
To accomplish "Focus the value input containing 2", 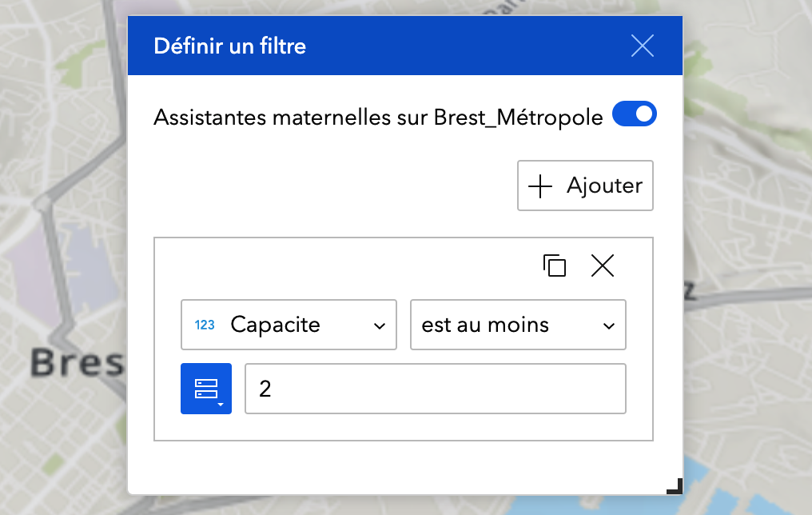I will [436, 389].
